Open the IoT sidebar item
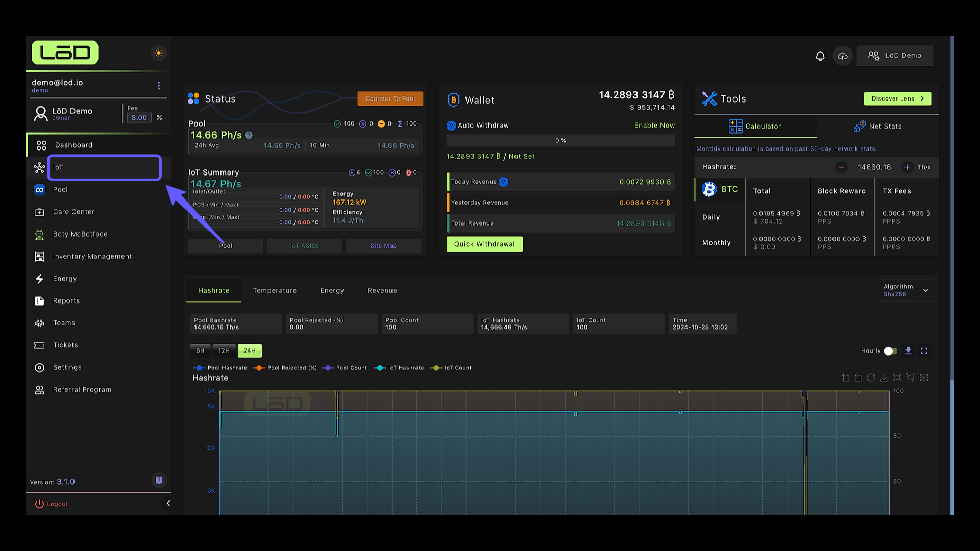980x551 pixels. (105, 167)
